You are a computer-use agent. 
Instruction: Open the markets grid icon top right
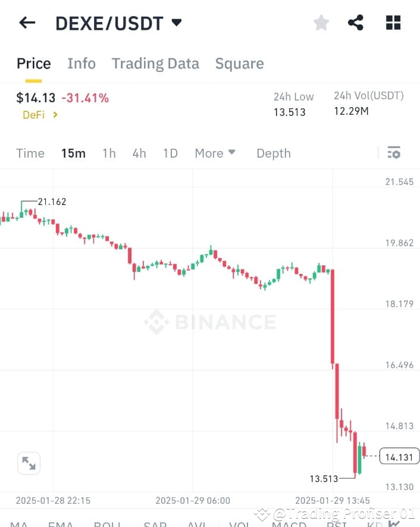pos(393,22)
